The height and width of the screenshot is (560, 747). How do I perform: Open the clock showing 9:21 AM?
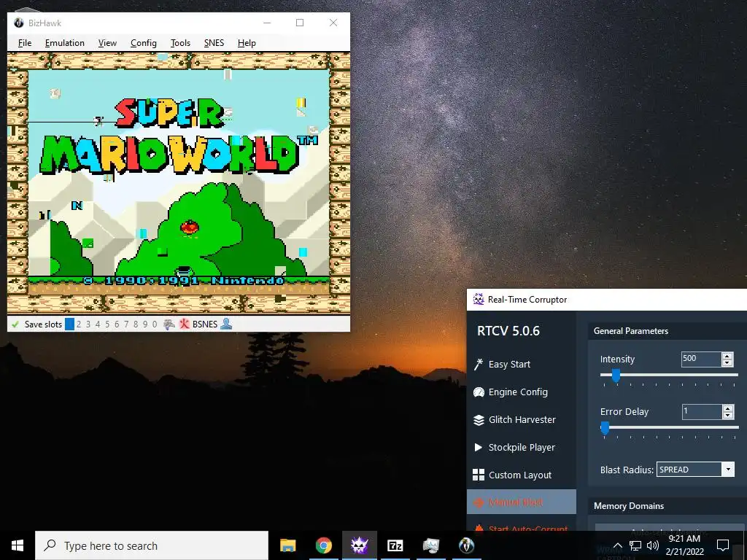pos(684,545)
